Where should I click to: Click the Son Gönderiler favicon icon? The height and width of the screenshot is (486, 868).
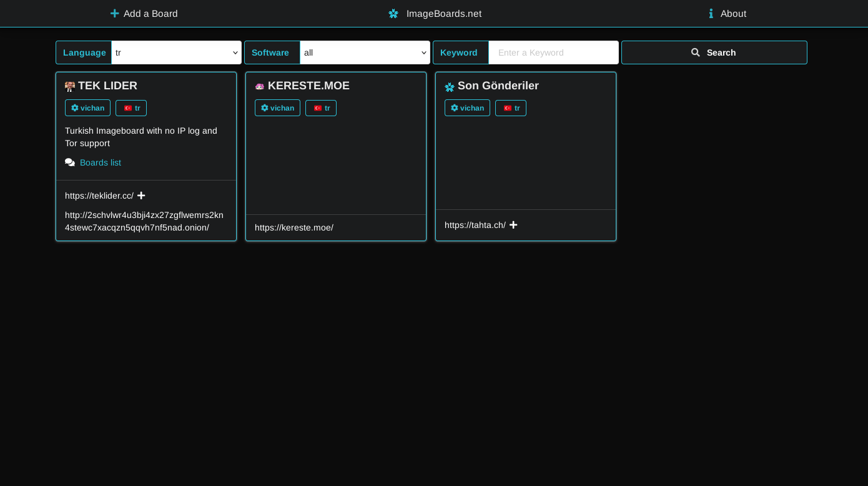(450, 87)
